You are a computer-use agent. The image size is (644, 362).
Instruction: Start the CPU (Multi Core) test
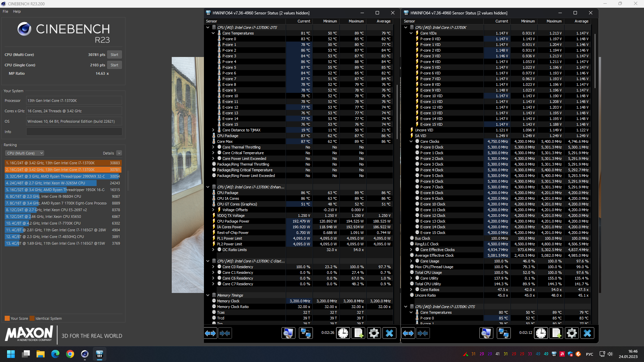tap(114, 55)
